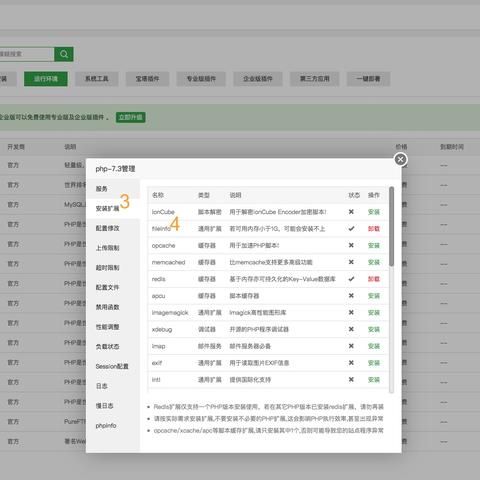The height and width of the screenshot is (480, 480).
Task: Click the apcu name cell
Action: point(158,296)
